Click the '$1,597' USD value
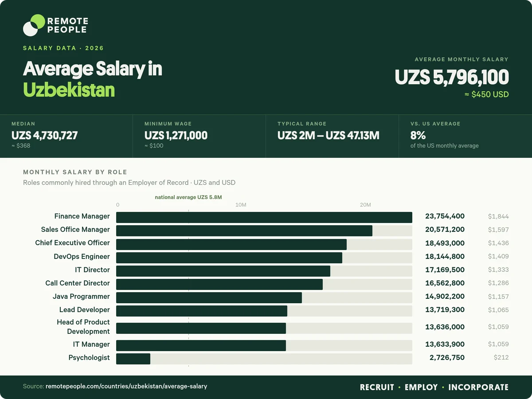The height and width of the screenshot is (399, 532). pyautogui.click(x=498, y=230)
